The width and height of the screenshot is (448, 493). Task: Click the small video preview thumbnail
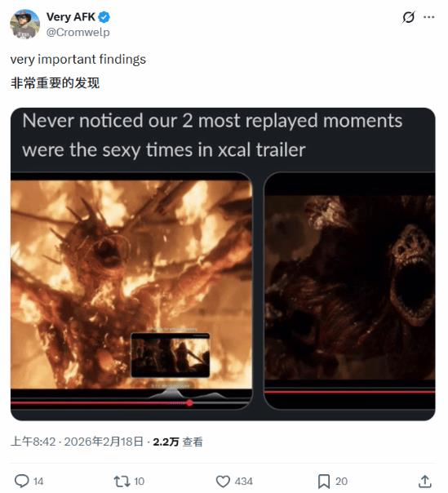(x=170, y=355)
